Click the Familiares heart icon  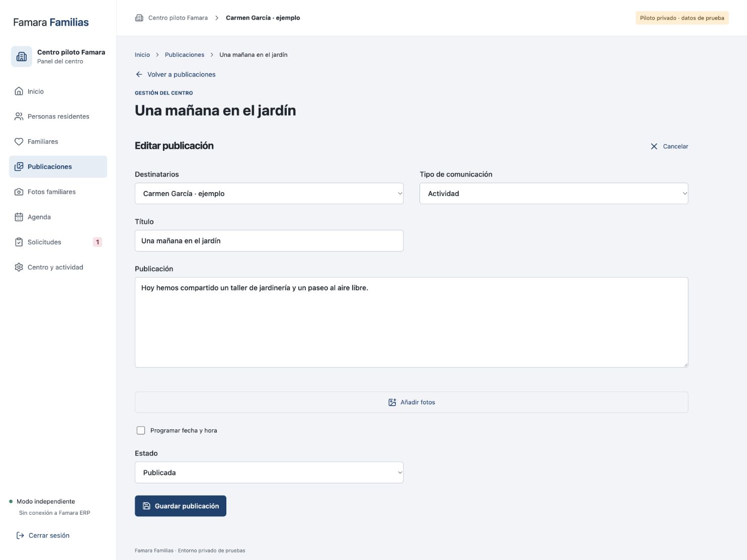(x=19, y=141)
